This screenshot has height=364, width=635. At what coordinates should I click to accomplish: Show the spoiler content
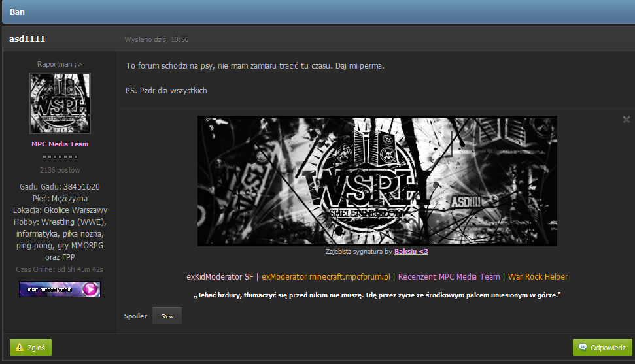(167, 316)
